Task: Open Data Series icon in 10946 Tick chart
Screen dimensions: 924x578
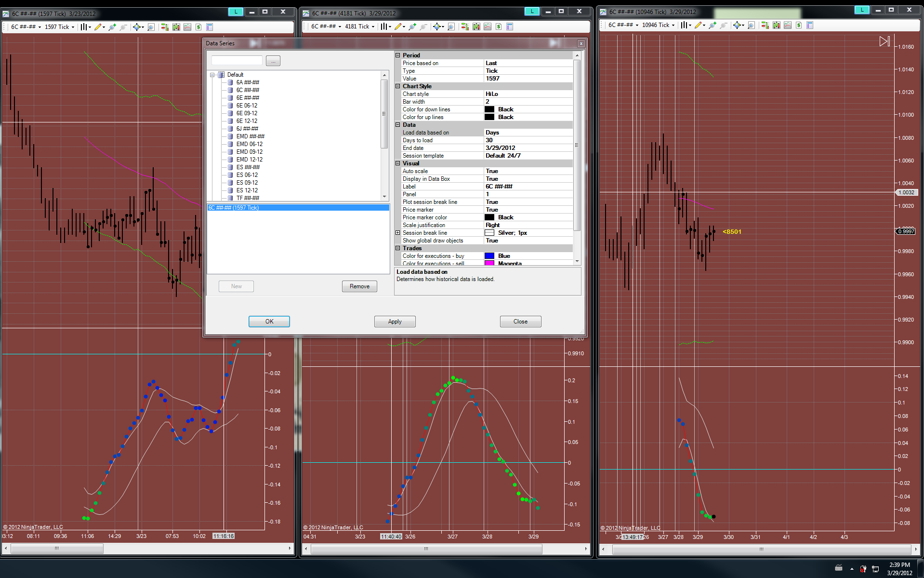Action: [x=776, y=25]
